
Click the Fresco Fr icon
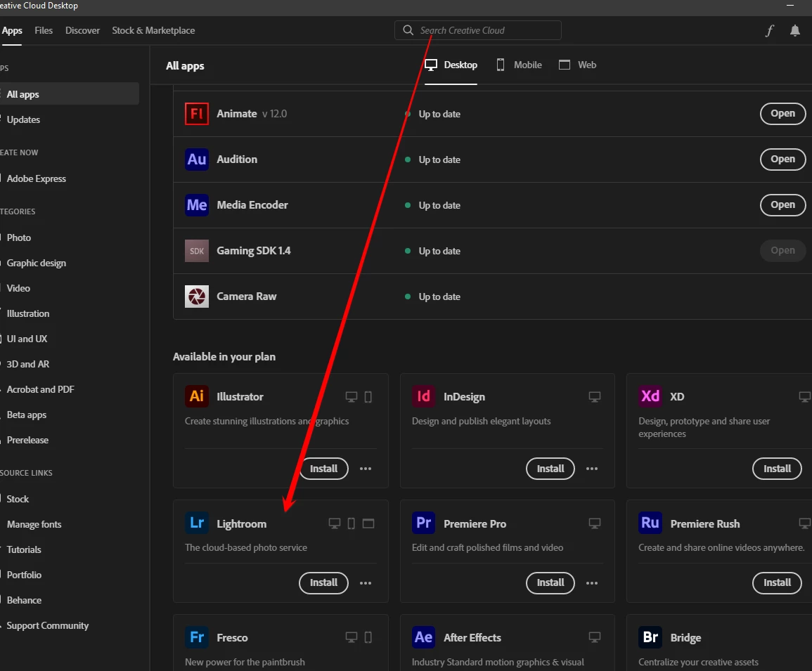point(197,637)
